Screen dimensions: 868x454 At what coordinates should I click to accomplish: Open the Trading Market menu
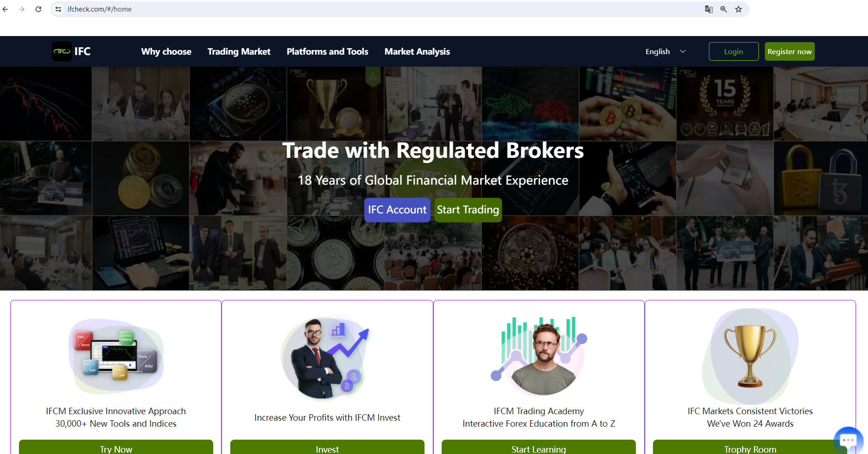point(239,51)
